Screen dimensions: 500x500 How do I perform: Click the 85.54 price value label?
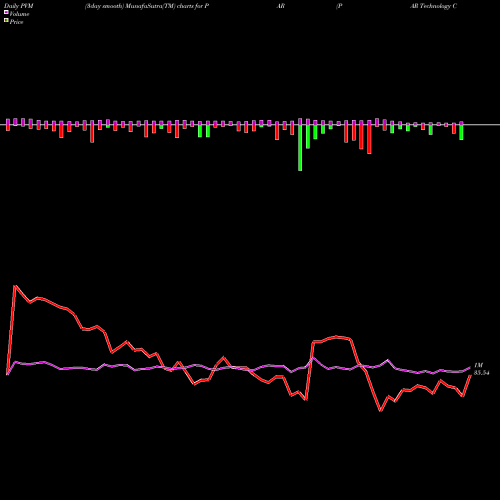[481, 373]
